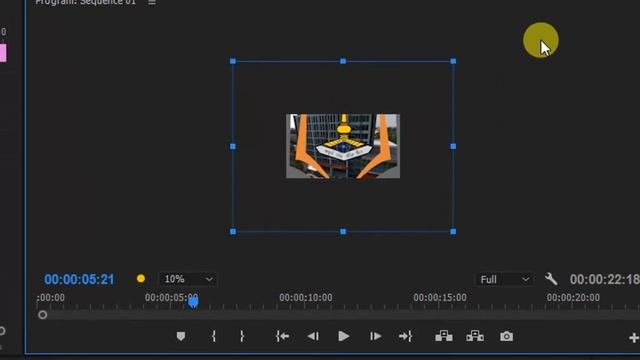Click the 00:00:10:00 ruler label
Image resolution: width=640 pixels, height=360 pixels.
306,298
